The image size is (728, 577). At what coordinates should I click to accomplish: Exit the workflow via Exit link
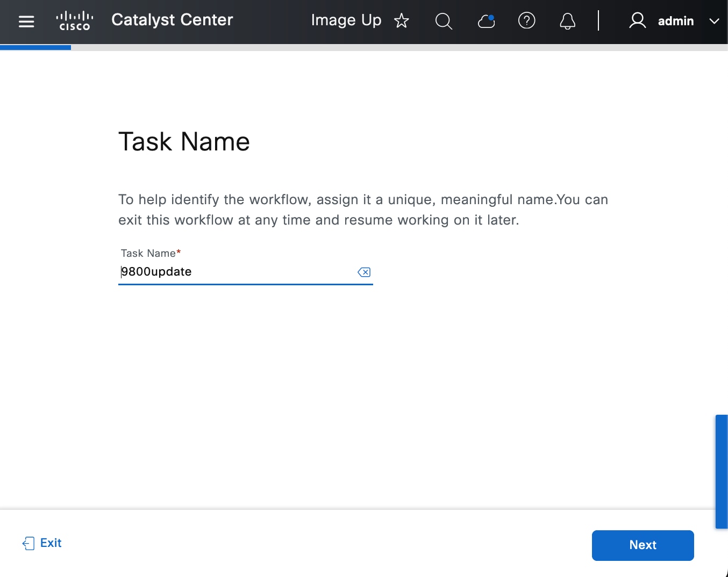click(x=51, y=543)
